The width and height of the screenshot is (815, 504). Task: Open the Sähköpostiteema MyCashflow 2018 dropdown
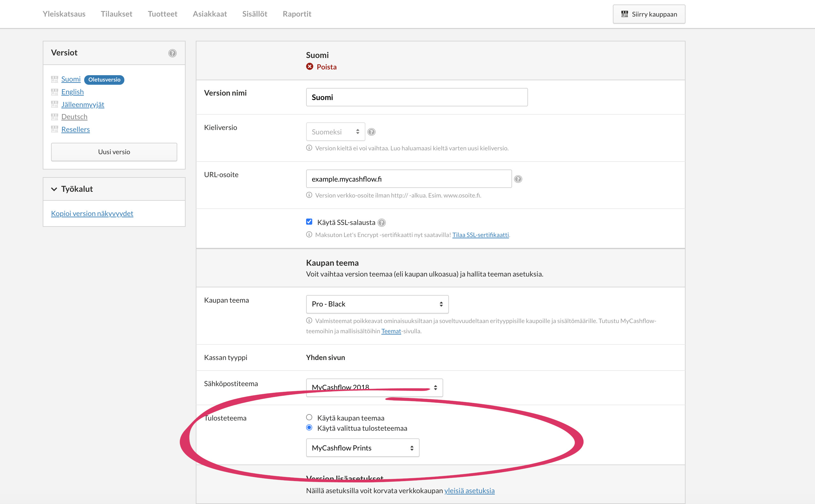pos(374,387)
